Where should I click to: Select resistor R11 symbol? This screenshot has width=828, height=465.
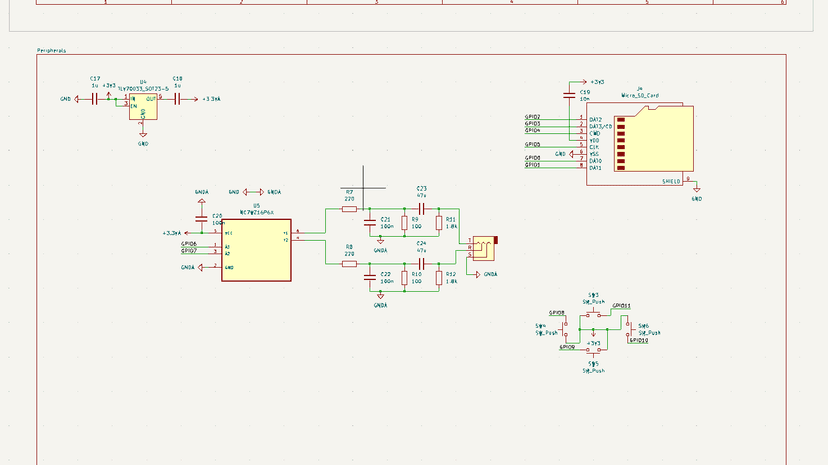(x=439, y=222)
